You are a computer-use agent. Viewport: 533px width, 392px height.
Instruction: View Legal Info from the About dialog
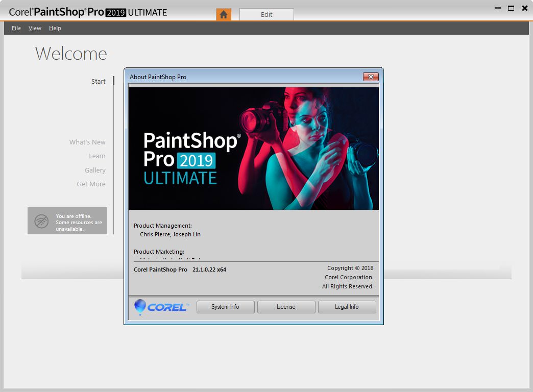tap(347, 307)
